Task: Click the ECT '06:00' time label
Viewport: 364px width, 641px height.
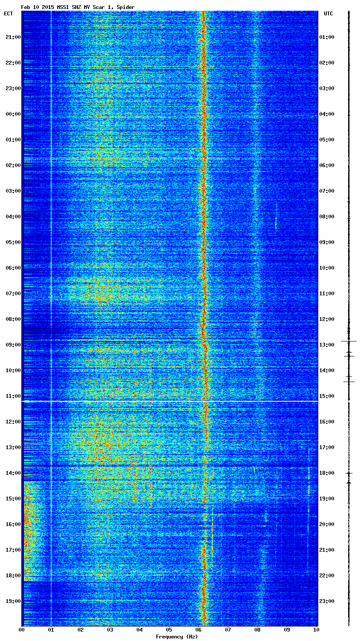Action: pyautogui.click(x=13, y=268)
